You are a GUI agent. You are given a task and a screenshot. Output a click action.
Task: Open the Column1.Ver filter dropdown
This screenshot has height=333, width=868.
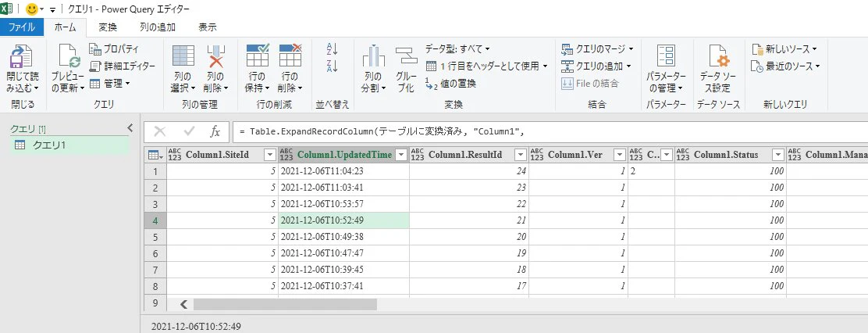620,155
